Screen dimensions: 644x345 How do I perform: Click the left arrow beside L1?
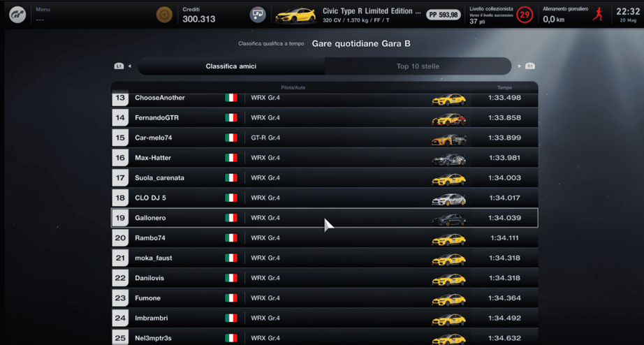tap(129, 66)
